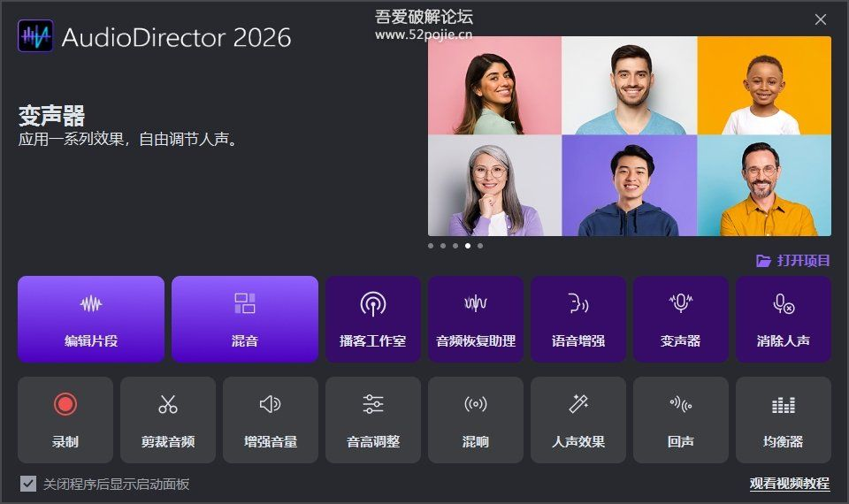Launch the 混音 mixing module
849x504 pixels.
click(x=245, y=319)
